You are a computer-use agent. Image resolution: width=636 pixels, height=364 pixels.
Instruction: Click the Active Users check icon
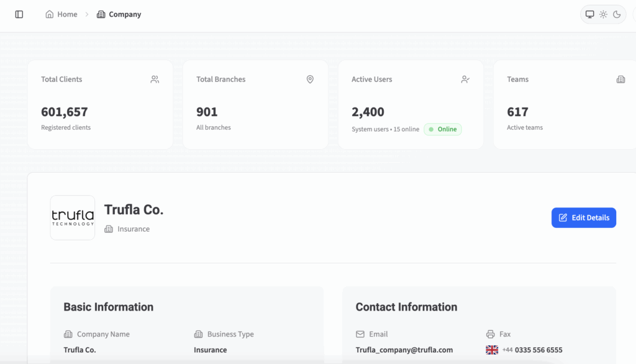(x=465, y=80)
